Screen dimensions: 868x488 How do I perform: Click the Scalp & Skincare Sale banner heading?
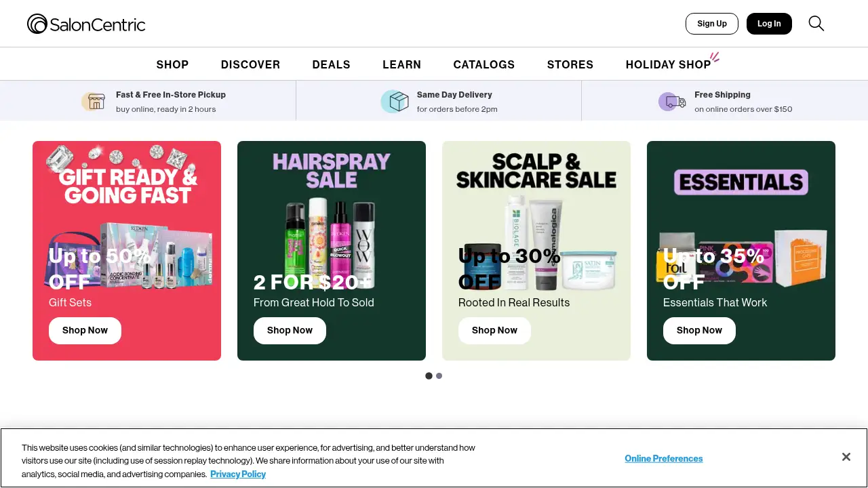click(x=536, y=170)
